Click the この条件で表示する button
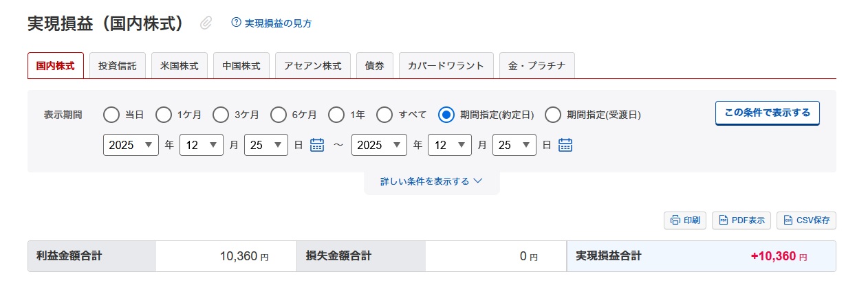The height and width of the screenshot is (285, 868). [x=767, y=113]
